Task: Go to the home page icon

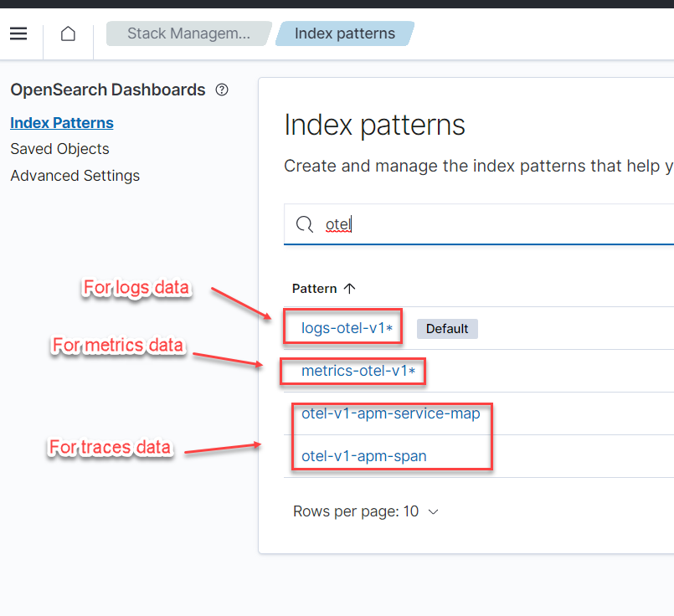Action: 68,33
